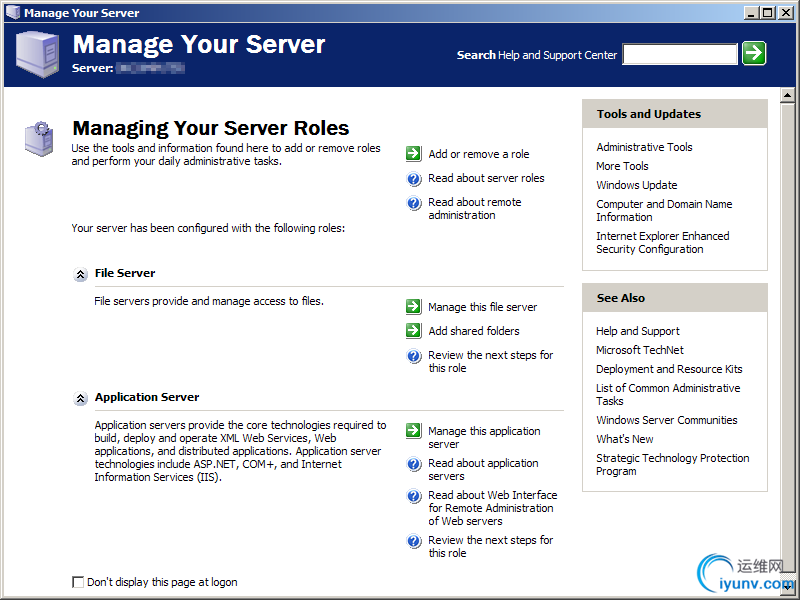The height and width of the screenshot is (600, 800).
Task: Click the title bar server system icon
Action: (13, 12)
